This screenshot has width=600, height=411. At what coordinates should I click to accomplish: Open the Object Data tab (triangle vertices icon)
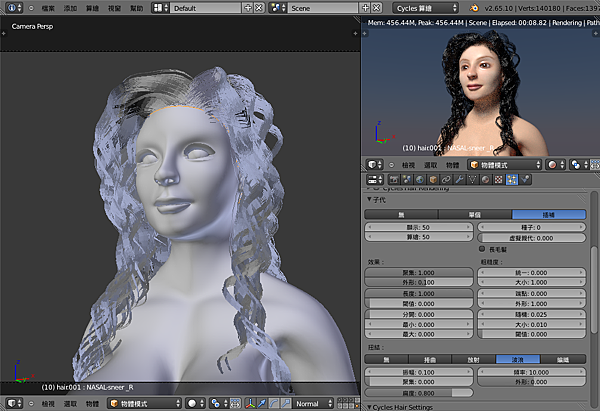pyautogui.click(x=472, y=179)
